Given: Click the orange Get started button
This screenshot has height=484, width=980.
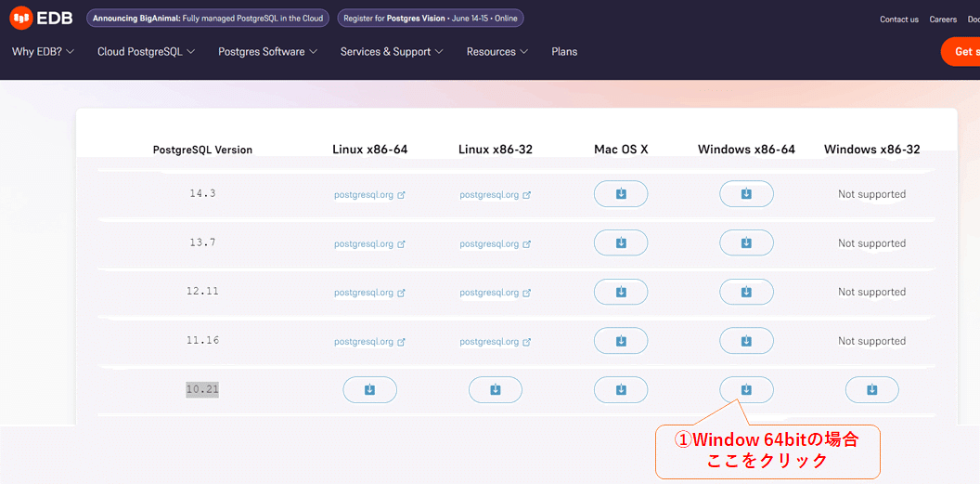Looking at the screenshot, I should (961, 52).
